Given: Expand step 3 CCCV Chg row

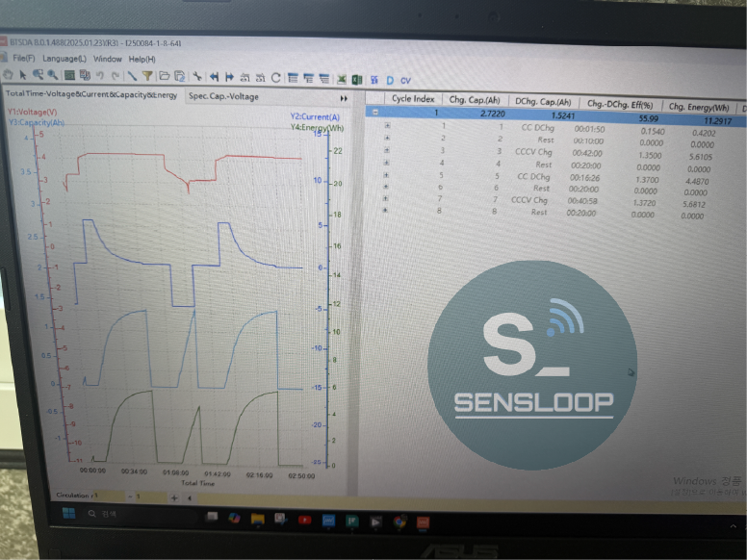Looking at the screenshot, I should click(x=387, y=151).
